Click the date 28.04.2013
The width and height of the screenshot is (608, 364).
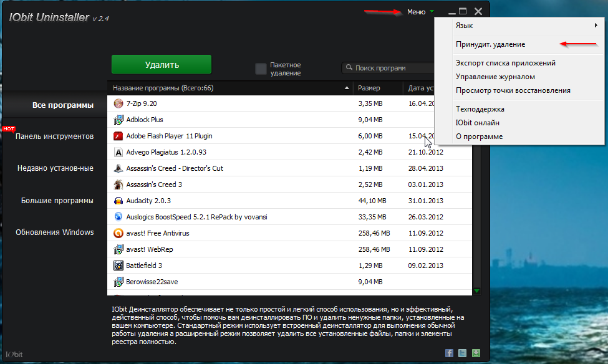click(x=425, y=168)
